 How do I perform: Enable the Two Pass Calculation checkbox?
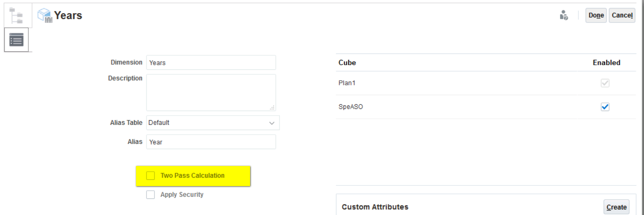coord(150,176)
